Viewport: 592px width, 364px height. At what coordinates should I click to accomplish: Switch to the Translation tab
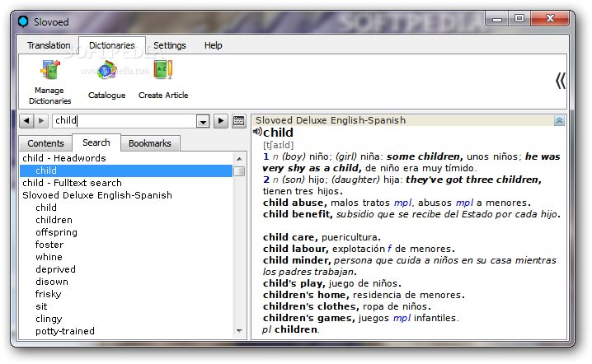tap(49, 45)
